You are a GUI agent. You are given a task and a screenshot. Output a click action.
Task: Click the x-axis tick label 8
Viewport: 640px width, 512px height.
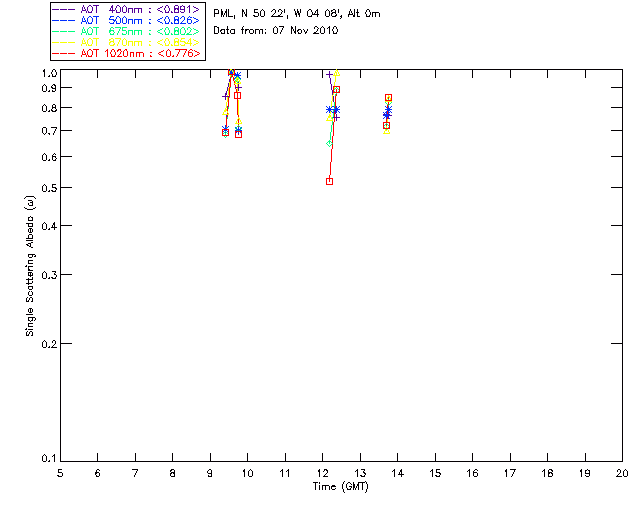click(173, 473)
